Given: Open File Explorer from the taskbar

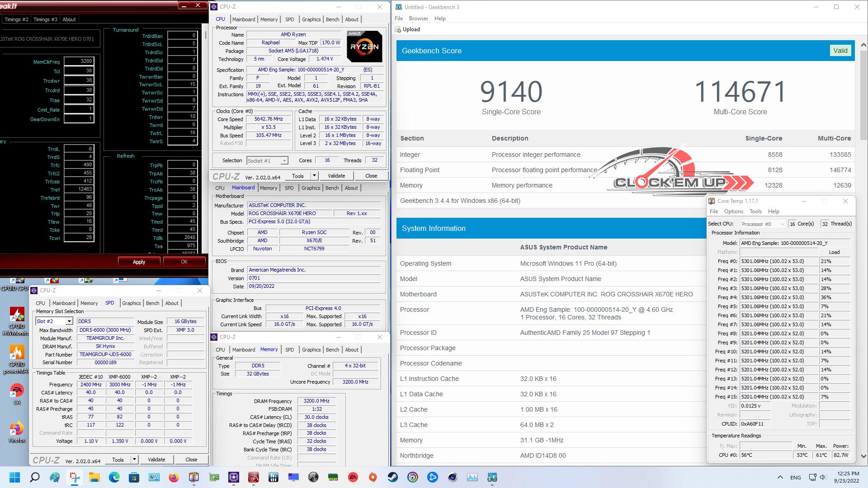Looking at the screenshot, I should tap(94, 477).
